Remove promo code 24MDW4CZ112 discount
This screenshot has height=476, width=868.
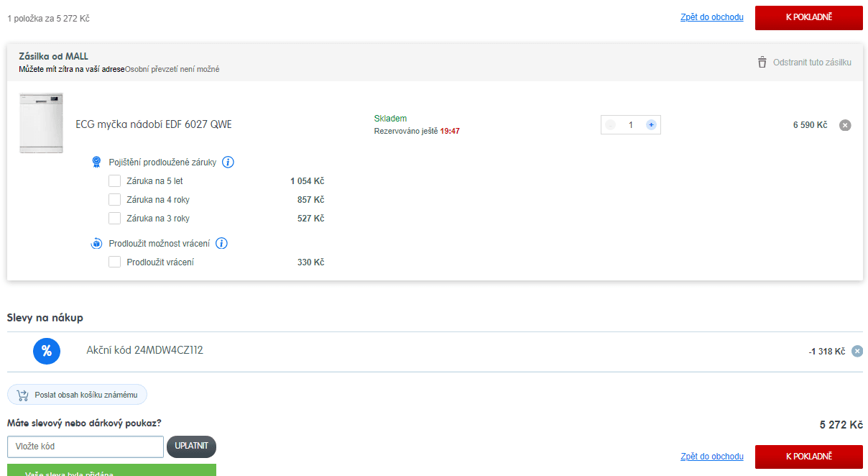coord(857,352)
